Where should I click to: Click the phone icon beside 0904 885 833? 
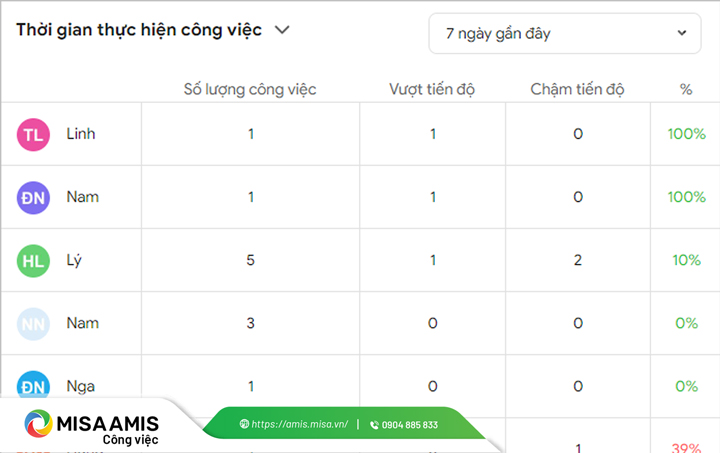[x=374, y=424]
